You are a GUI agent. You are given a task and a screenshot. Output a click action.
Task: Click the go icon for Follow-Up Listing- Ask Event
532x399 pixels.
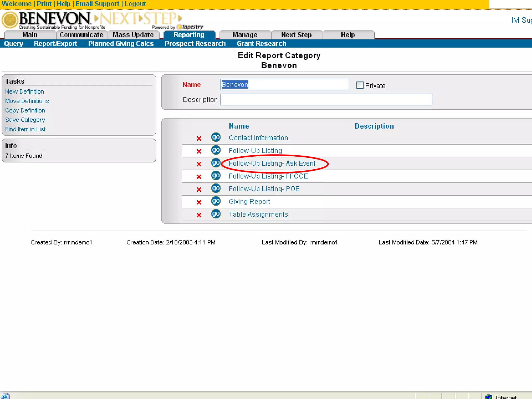pyautogui.click(x=216, y=163)
